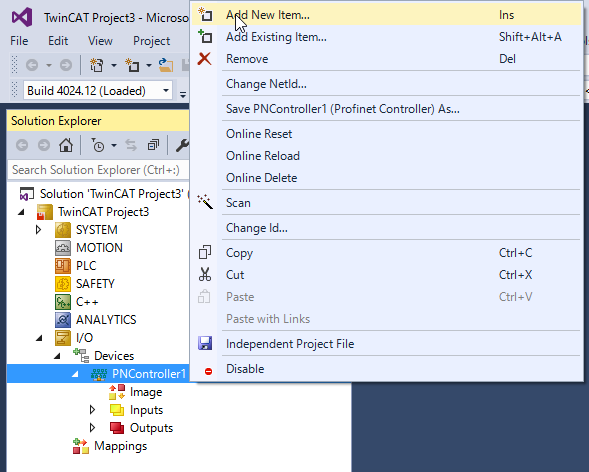This screenshot has width=589, height=472.
Task: Click the Scan wand icon in the context menu
Action: click(205, 202)
